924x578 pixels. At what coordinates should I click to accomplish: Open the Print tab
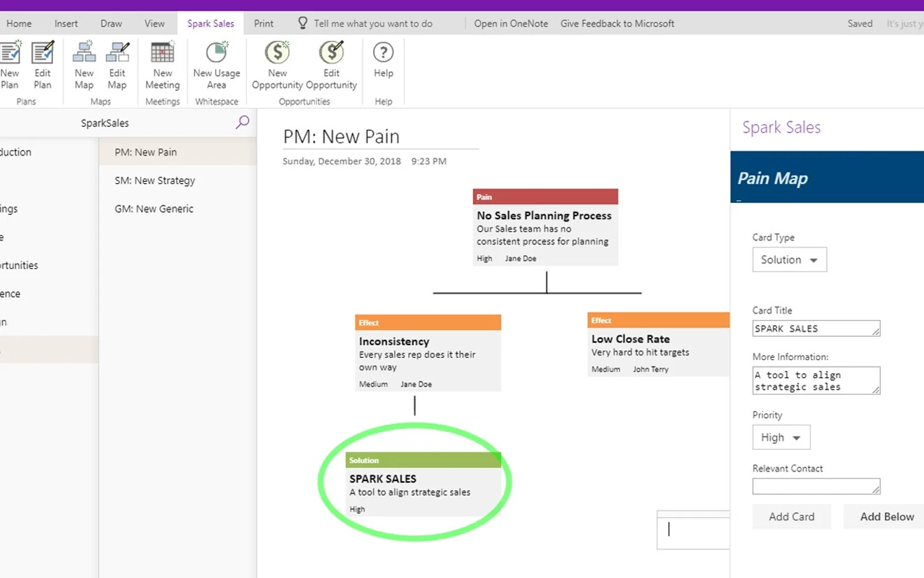[x=263, y=24]
